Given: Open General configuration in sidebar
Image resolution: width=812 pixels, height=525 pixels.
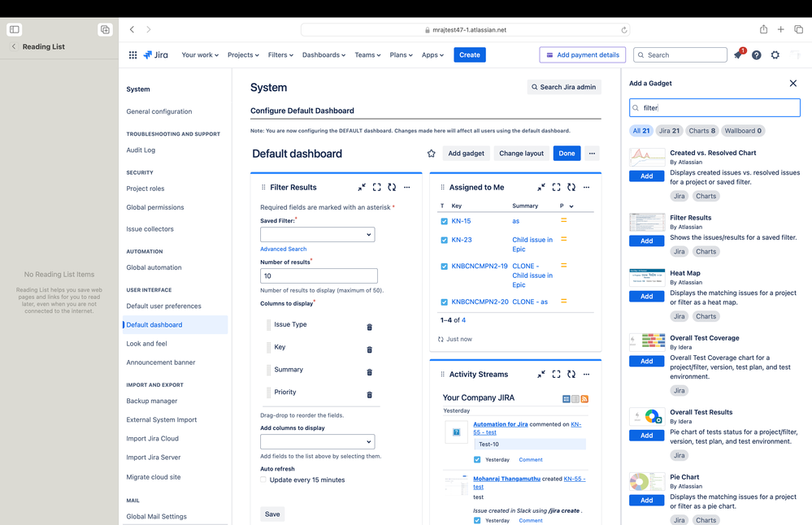Looking at the screenshot, I should (159, 111).
